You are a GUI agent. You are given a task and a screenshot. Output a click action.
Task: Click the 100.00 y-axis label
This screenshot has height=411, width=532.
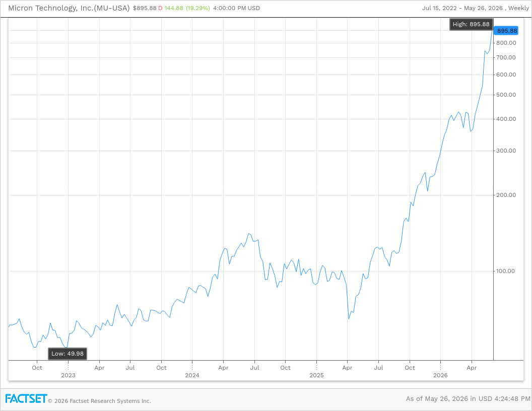tap(505, 271)
